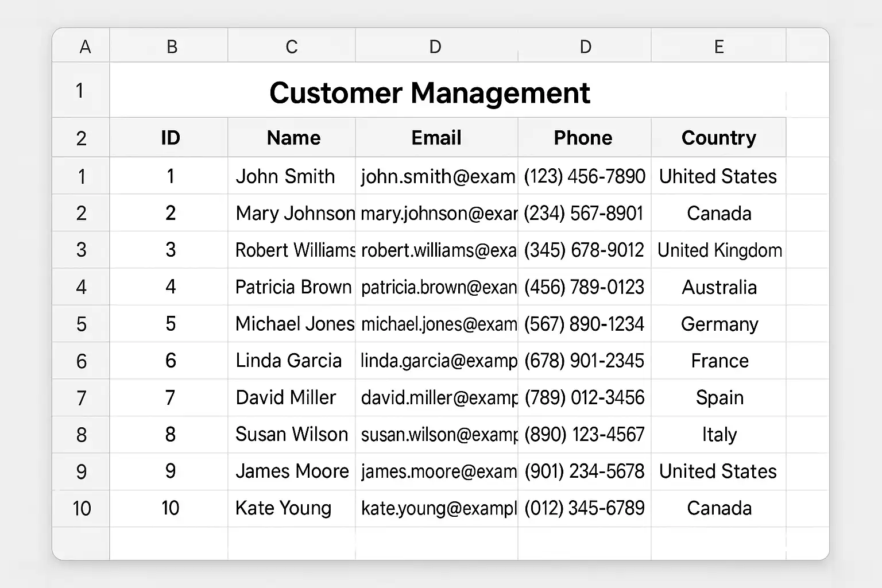Screen dimensions: 882x588
Task: Select column A header in the corner
Action: pyautogui.click(x=85, y=47)
